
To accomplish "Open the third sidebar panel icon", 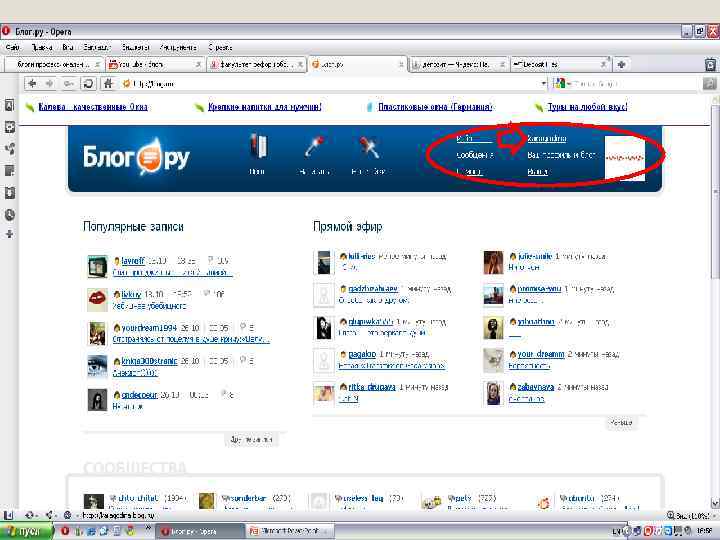I will coord(9,148).
